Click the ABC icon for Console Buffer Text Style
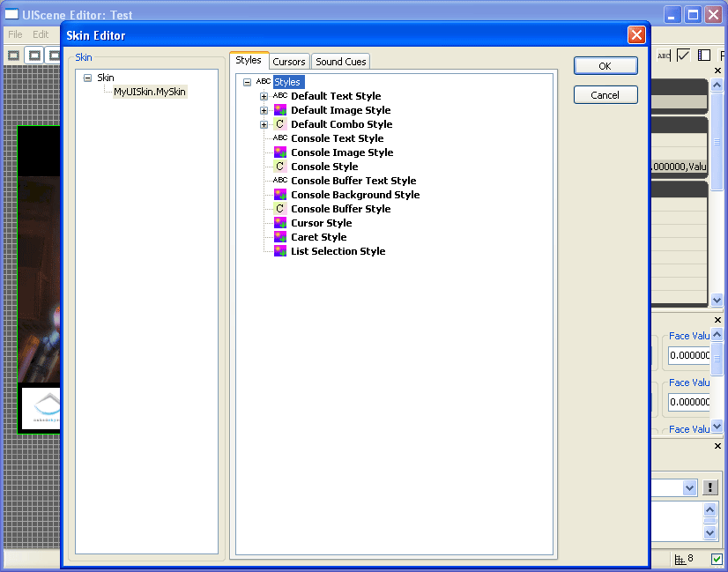Viewport: 728px width, 572px height. (x=280, y=180)
